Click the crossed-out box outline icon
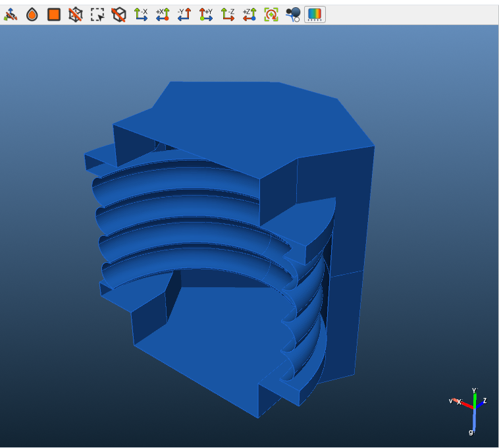The width and height of the screenshot is (499, 448). point(119,14)
